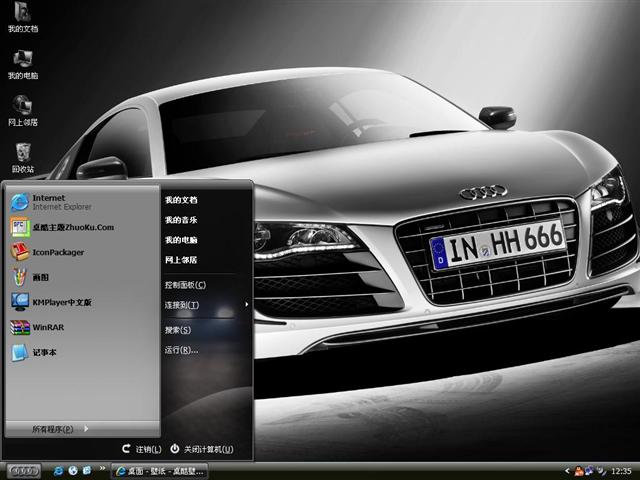This screenshot has width=640, height=480.
Task: Expand the quick launch overflow chevron
Action: tap(102, 470)
